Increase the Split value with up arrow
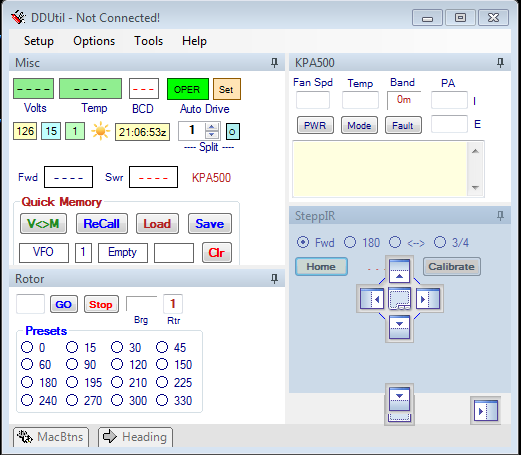The width and height of the screenshot is (521, 455). pyautogui.click(x=211, y=127)
